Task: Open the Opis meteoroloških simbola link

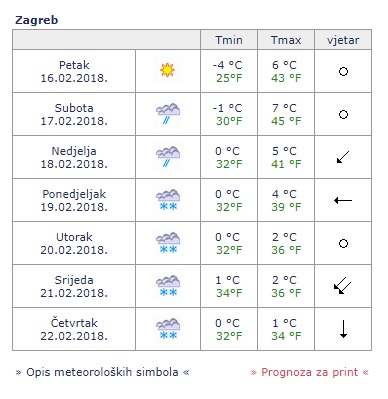Action: 102,372
